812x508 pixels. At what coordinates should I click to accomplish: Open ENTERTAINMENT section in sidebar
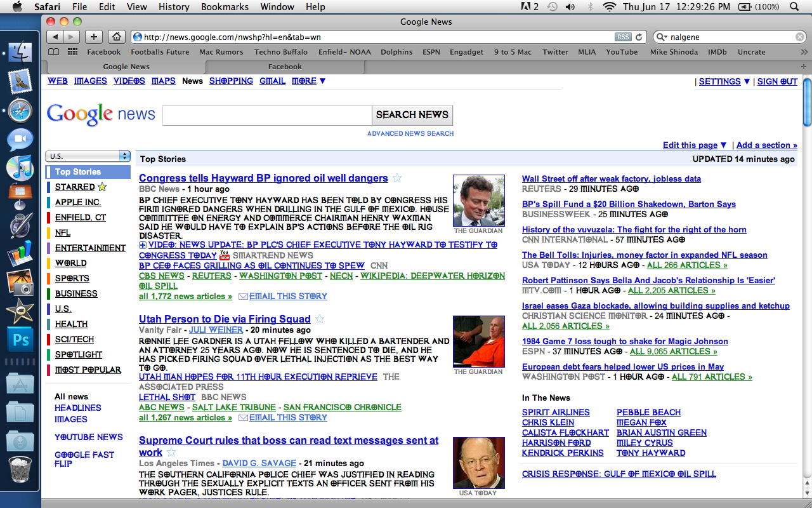click(90, 248)
